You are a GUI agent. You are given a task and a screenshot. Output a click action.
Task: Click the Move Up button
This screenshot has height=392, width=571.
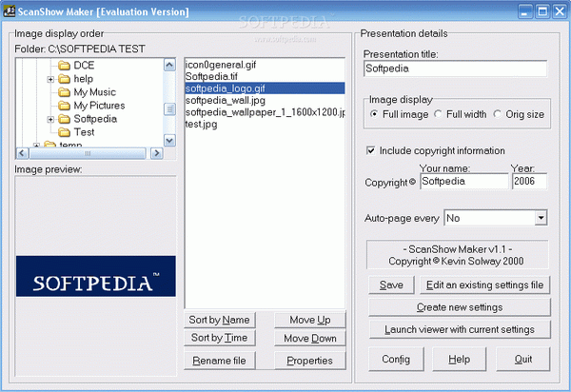coord(310,320)
